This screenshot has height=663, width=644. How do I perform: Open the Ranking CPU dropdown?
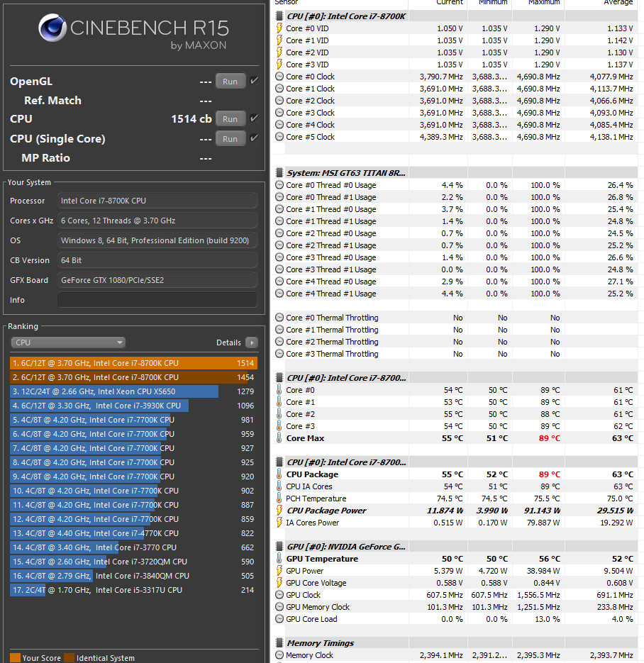pyautogui.click(x=68, y=342)
